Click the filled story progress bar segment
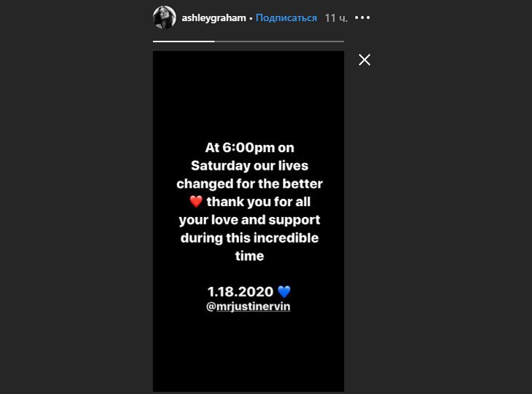Viewport: 532px width, 394px height. click(x=184, y=42)
